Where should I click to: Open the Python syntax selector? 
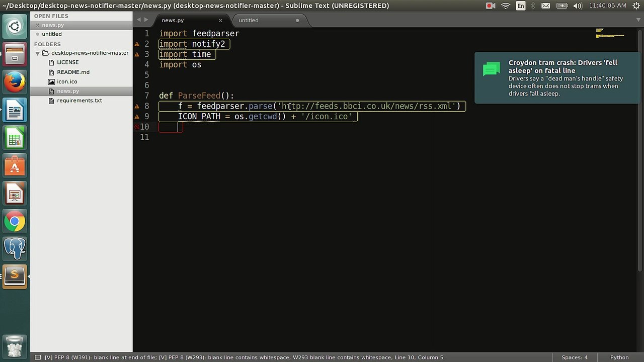619,357
